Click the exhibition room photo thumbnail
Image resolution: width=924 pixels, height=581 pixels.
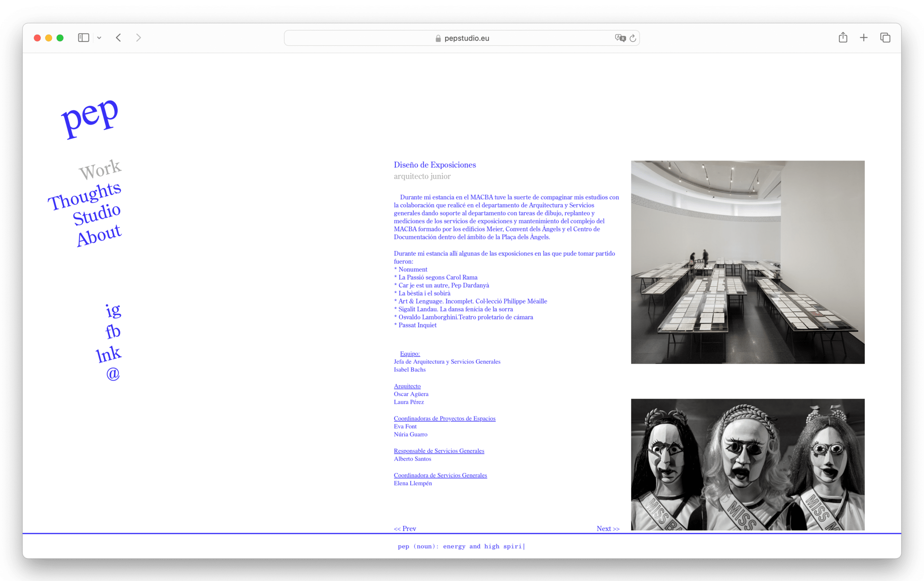pyautogui.click(x=748, y=262)
